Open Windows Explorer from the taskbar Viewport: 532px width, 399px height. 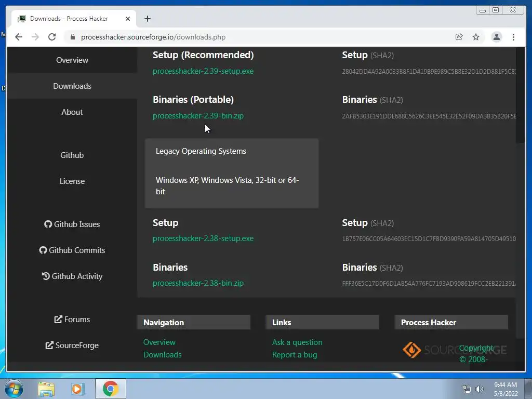46,389
